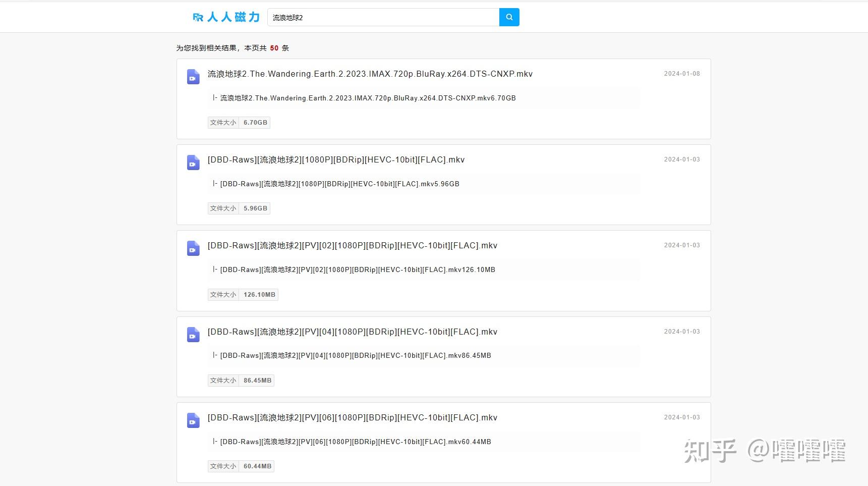
Task: Click the search field containing 流浪地球2
Action: pos(383,17)
